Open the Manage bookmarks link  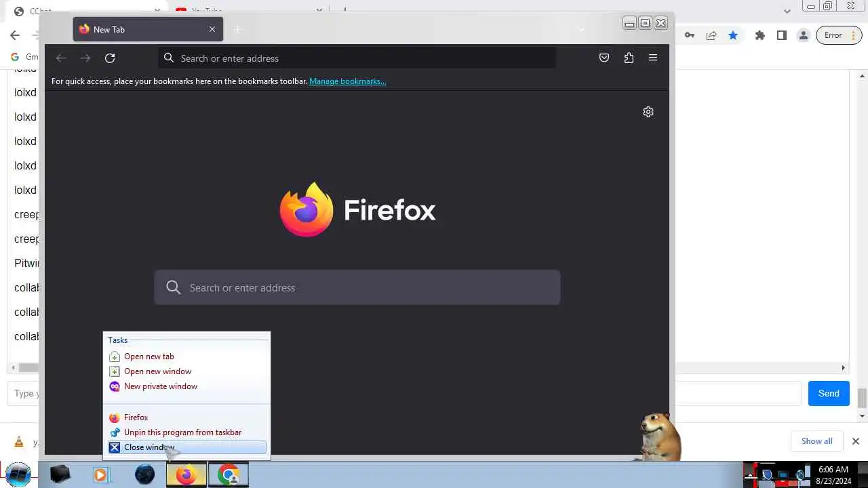348,81
